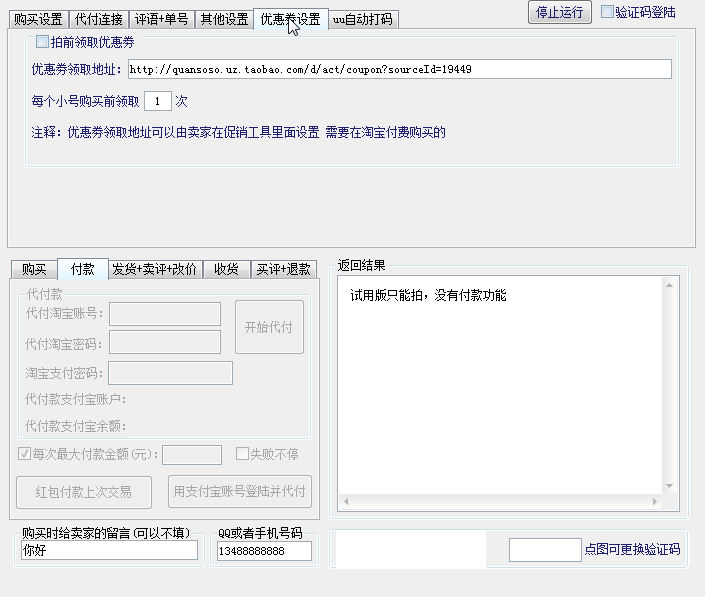The image size is (705, 597).
Task: Click the 停止运行 button
Action: point(559,12)
